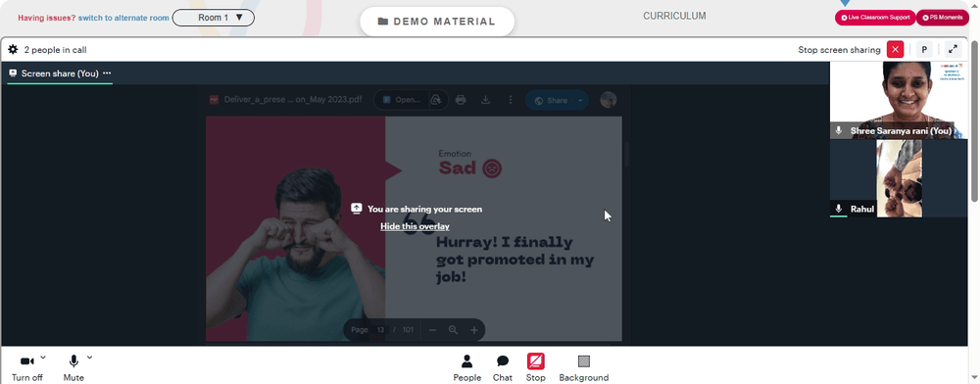Click add to Drive icon in PDF toolbar

click(x=437, y=100)
